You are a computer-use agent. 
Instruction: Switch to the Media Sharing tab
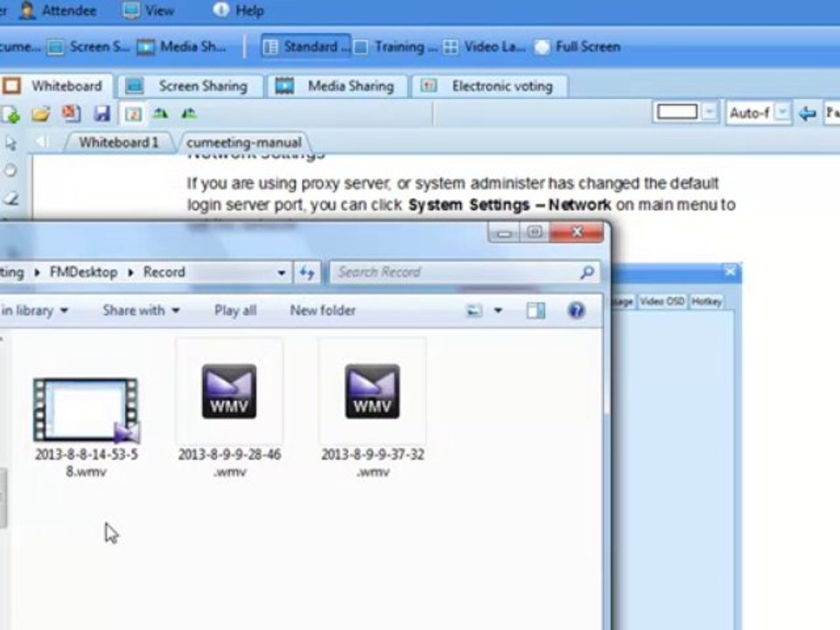click(338, 87)
